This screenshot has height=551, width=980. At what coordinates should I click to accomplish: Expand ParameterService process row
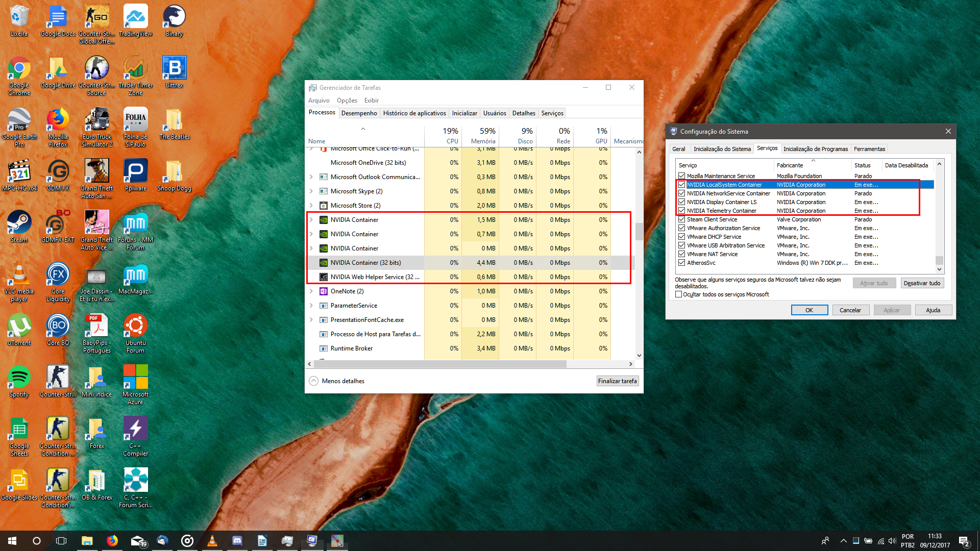pyautogui.click(x=311, y=306)
